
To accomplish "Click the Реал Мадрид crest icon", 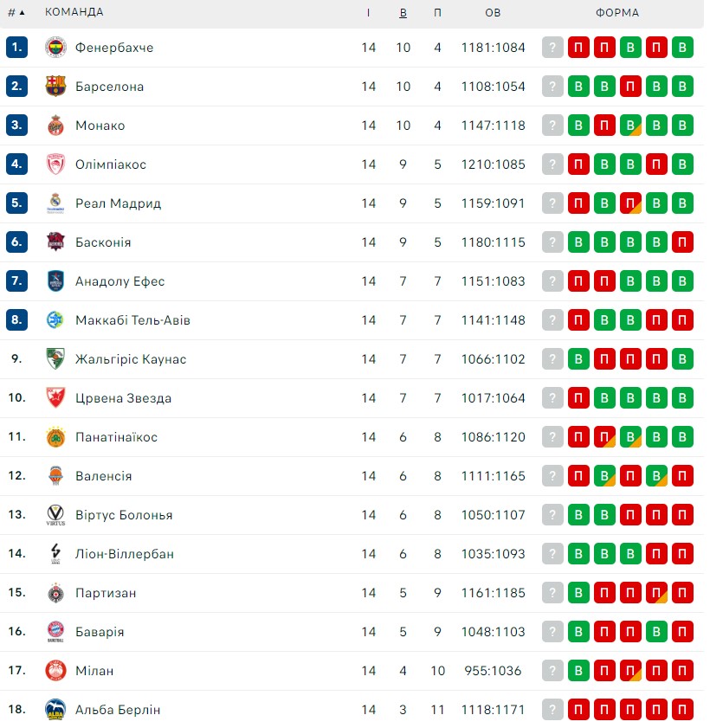I will [55, 203].
